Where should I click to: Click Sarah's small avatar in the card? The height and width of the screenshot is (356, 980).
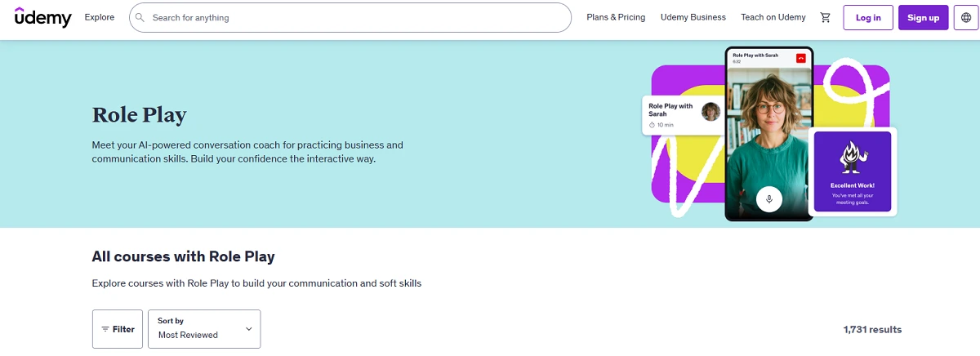710,112
